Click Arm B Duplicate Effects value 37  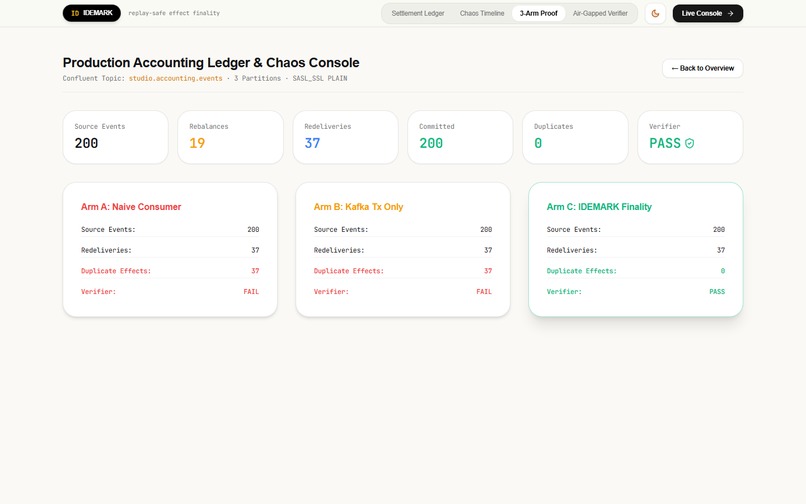pyautogui.click(x=488, y=271)
